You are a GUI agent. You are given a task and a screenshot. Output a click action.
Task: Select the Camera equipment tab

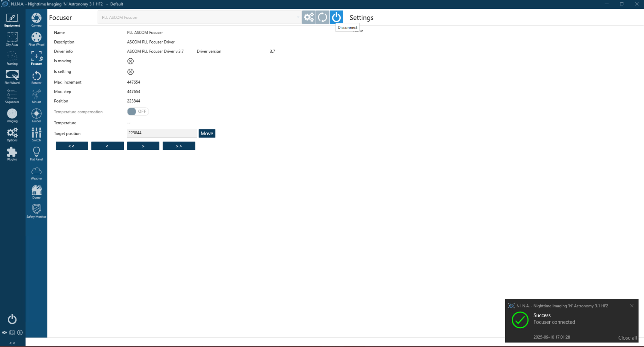[x=36, y=20]
